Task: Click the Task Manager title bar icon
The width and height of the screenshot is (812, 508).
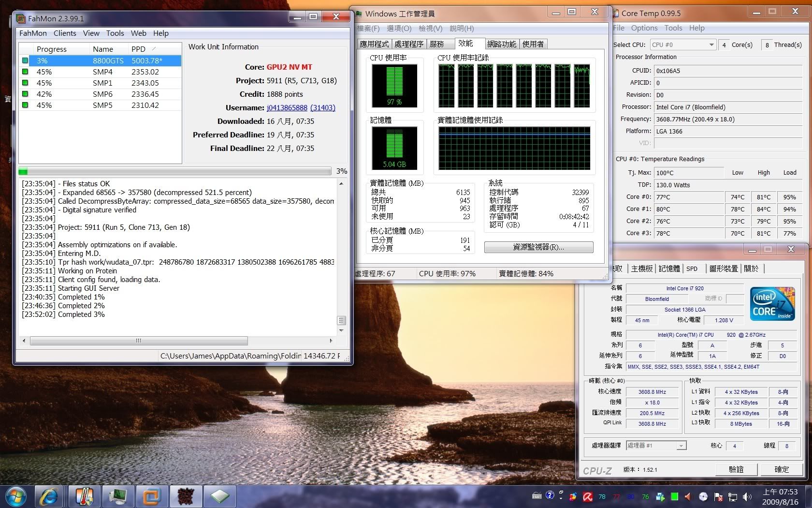Action: point(358,14)
